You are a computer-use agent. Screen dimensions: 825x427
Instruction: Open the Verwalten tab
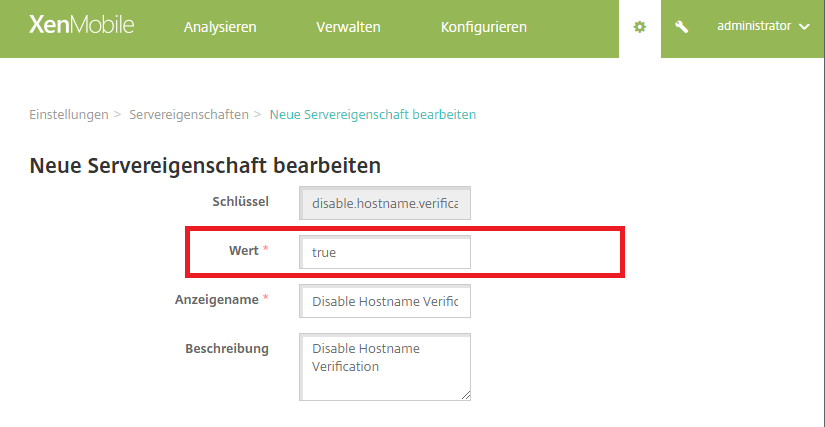pos(348,27)
